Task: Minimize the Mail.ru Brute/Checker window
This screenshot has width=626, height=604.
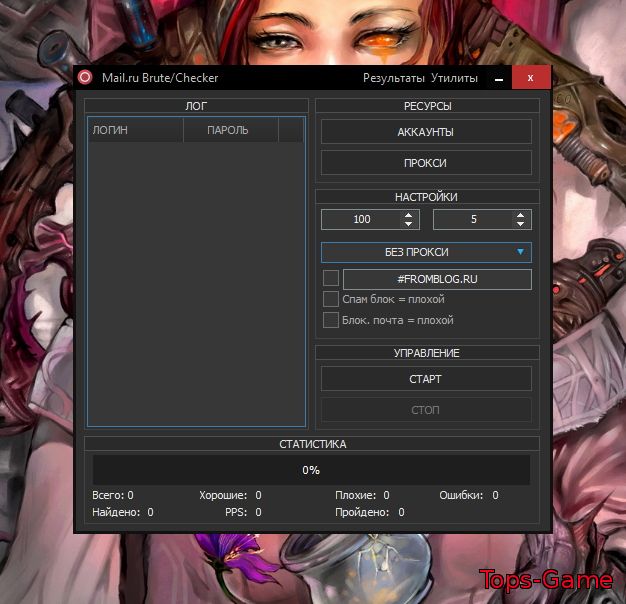Action: click(497, 78)
